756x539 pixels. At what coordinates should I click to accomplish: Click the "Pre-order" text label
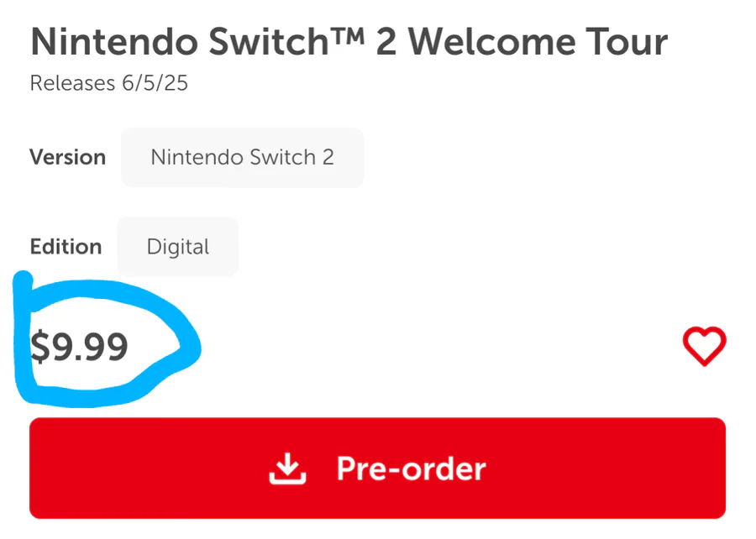point(412,468)
